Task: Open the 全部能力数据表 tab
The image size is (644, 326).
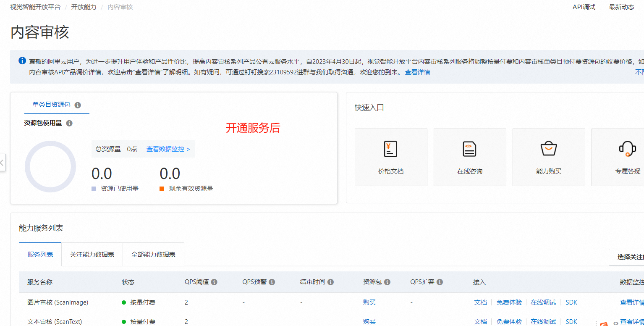Action: (x=153, y=254)
